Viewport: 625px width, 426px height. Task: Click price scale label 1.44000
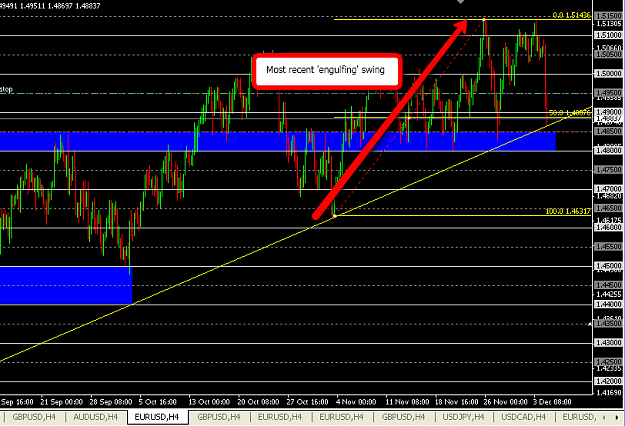coord(609,304)
